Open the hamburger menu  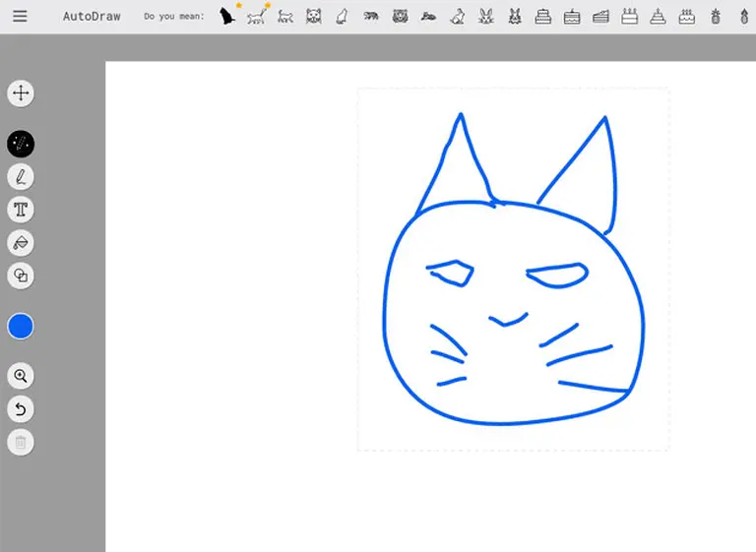click(20, 17)
